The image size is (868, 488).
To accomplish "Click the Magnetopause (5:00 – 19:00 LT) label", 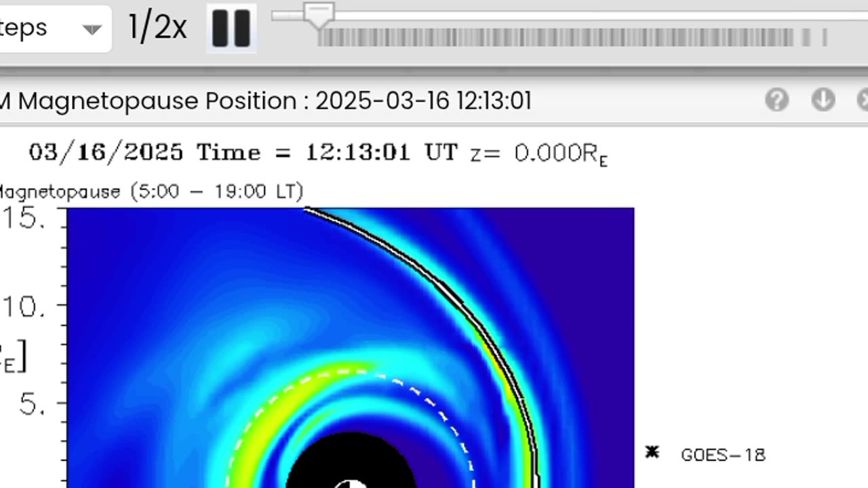I will 151,191.
